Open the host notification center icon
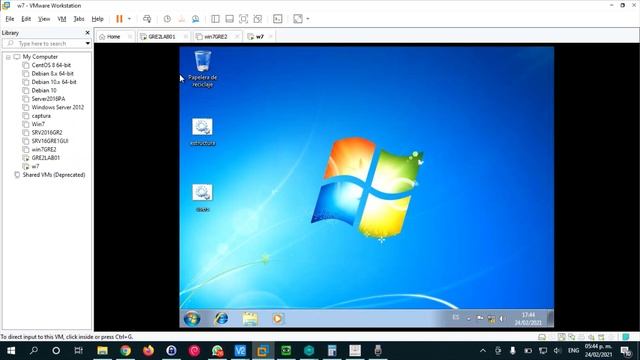 pos(625,351)
